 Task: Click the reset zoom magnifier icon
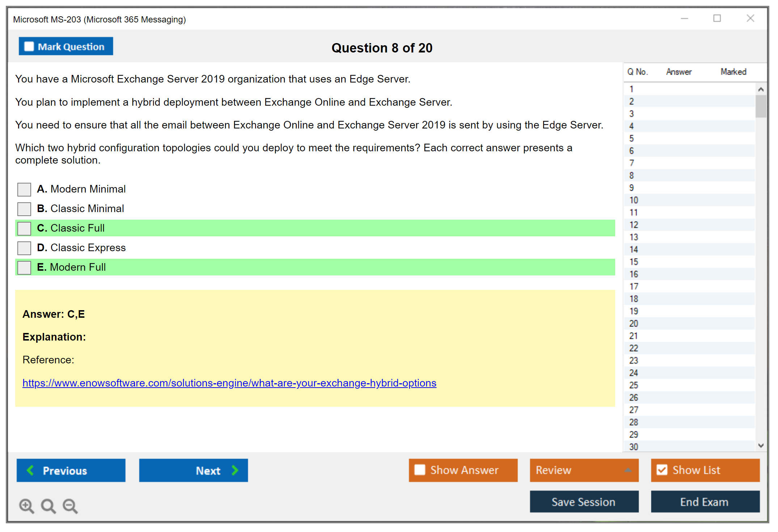point(48,506)
